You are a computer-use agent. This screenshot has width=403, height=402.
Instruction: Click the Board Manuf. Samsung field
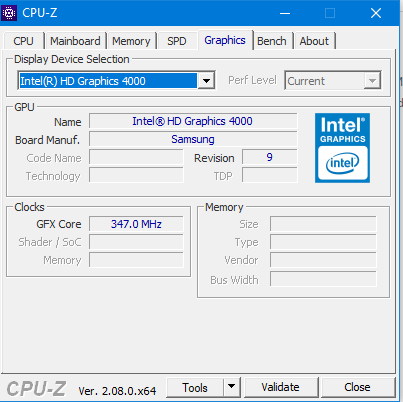(x=193, y=139)
